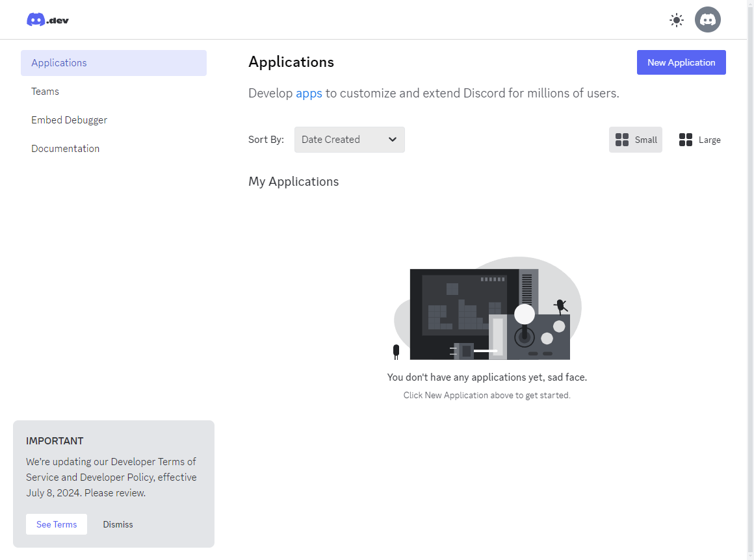
Task: Click the IMPORTANT notice title
Action: (55, 441)
